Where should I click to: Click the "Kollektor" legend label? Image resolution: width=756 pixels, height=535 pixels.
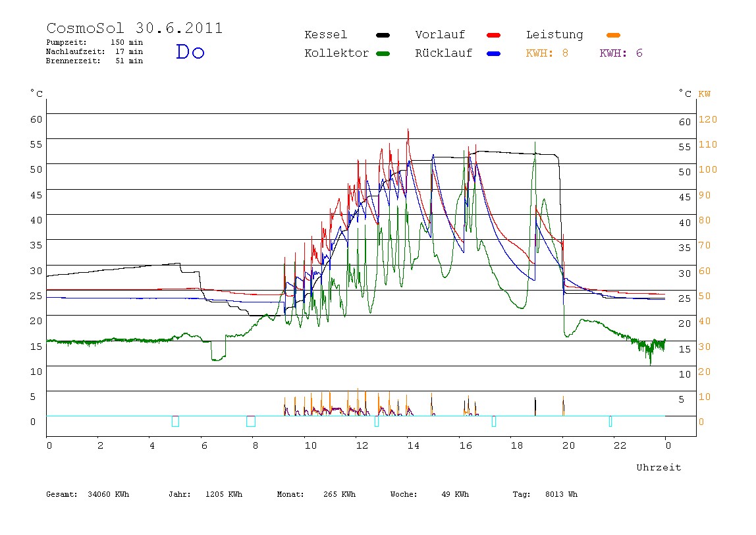(x=336, y=53)
